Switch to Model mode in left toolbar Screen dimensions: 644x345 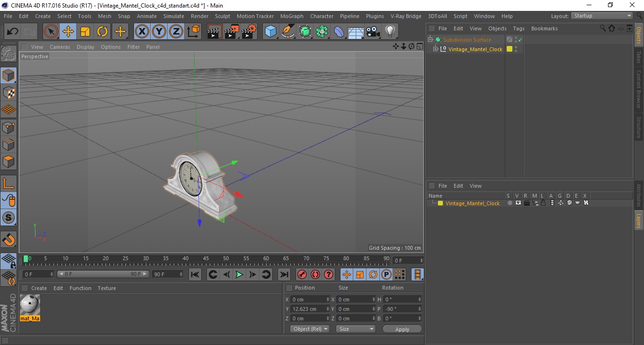tap(9, 75)
